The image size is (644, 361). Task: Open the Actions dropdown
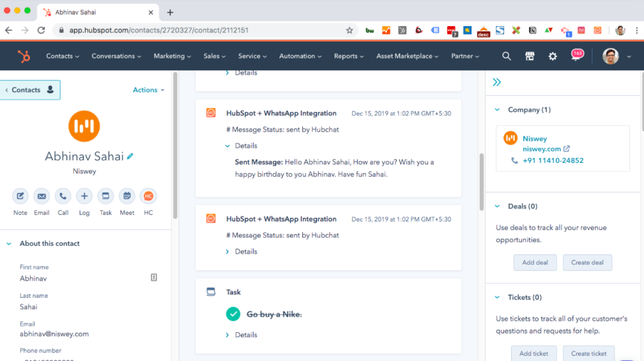click(x=148, y=90)
